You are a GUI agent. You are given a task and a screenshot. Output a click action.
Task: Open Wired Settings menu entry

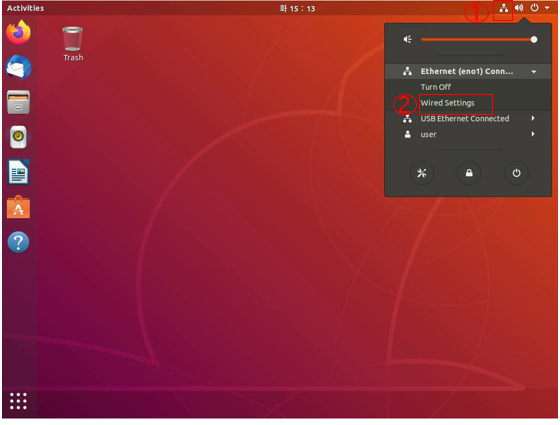click(x=447, y=103)
